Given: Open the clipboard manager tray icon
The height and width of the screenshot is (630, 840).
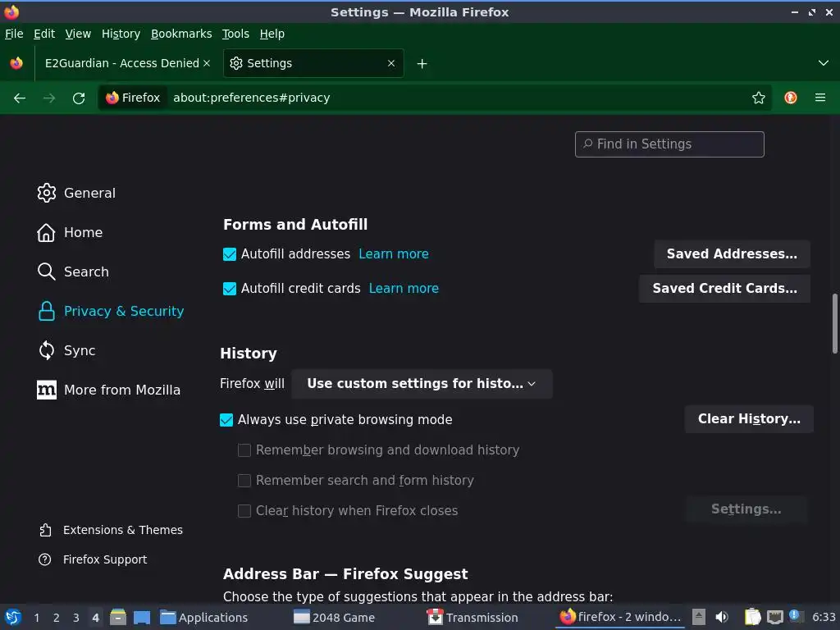Looking at the screenshot, I should click(752, 617).
